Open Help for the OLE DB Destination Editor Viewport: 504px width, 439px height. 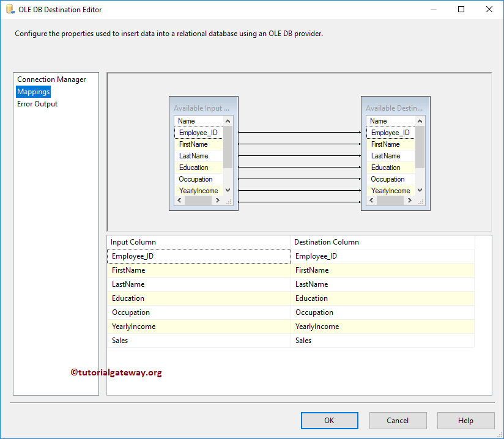click(x=465, y=421)
